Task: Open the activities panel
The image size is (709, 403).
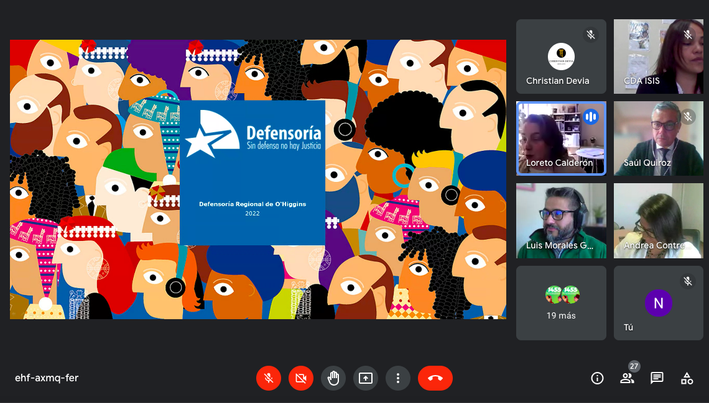Action: [x=687, y=378]
